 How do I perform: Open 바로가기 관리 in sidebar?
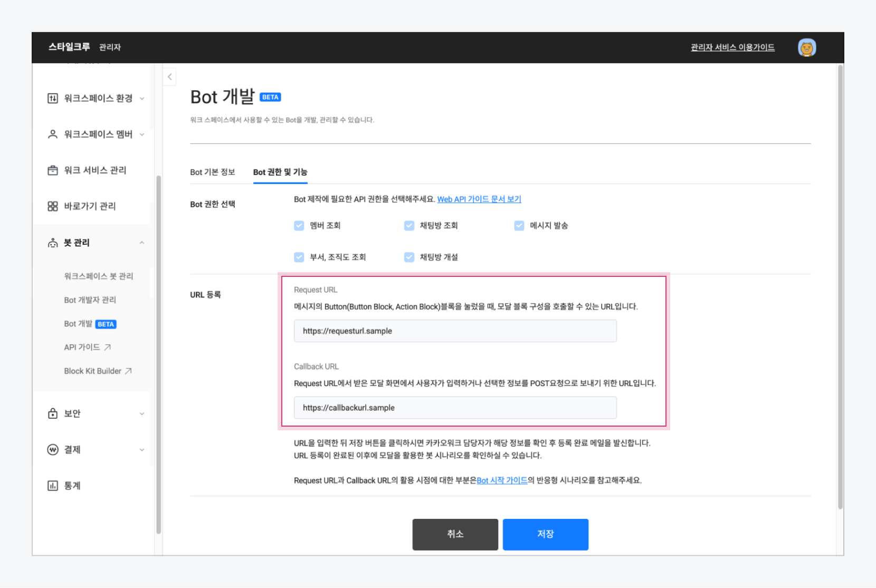click(x=90, y=206)
